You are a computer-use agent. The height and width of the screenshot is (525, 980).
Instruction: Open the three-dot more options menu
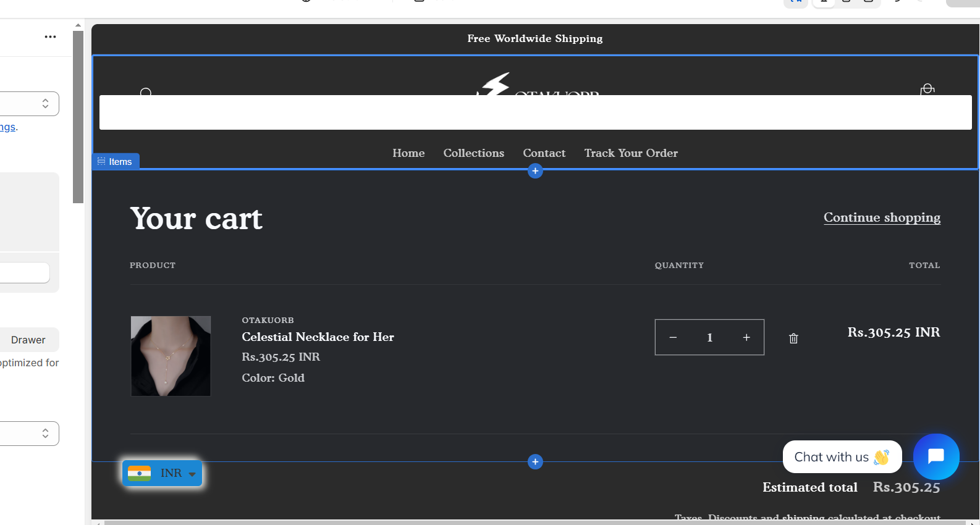point(51,37)
